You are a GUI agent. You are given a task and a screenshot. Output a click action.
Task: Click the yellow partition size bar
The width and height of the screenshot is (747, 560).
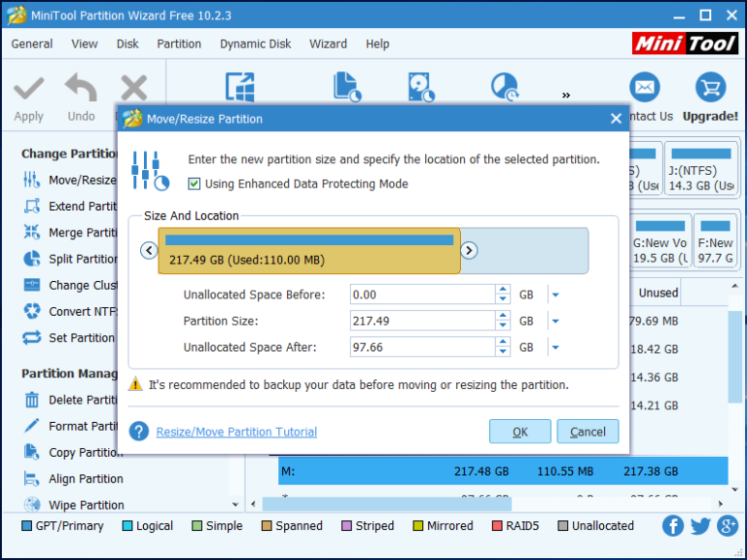pyautogui.click(x=308, y=251)
